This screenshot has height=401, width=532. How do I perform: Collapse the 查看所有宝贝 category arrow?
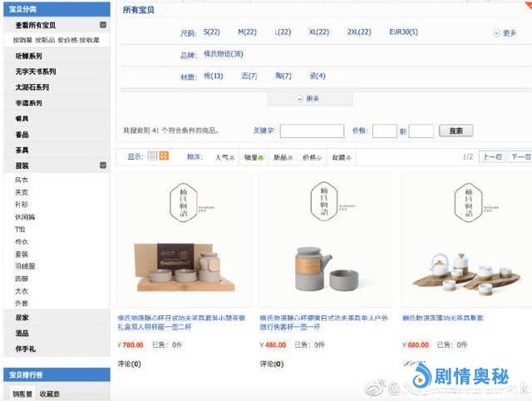[103, 26]
